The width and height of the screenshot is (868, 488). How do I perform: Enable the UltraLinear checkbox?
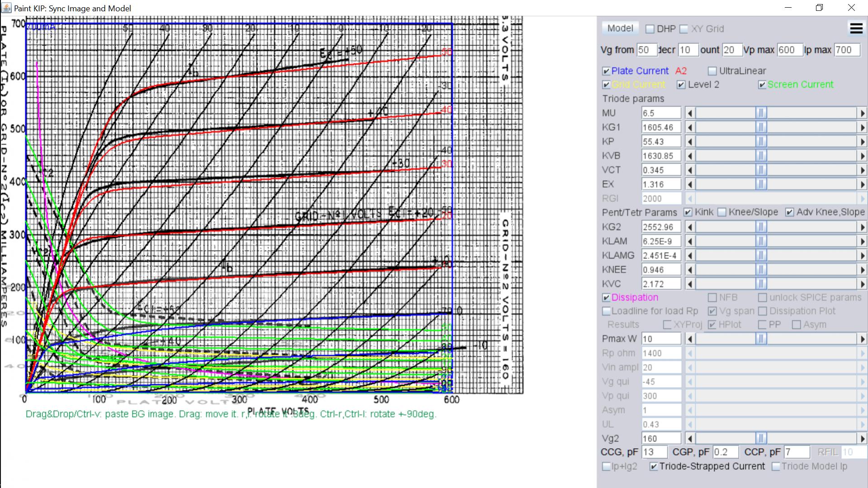[x=712, y=71]
